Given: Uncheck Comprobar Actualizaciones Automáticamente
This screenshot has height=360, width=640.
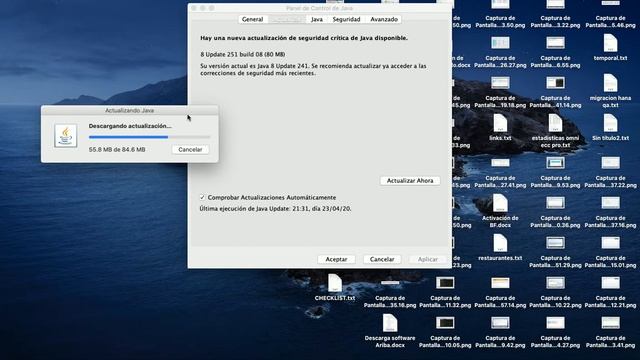Looking at the screenshot, I should point(202,197).
